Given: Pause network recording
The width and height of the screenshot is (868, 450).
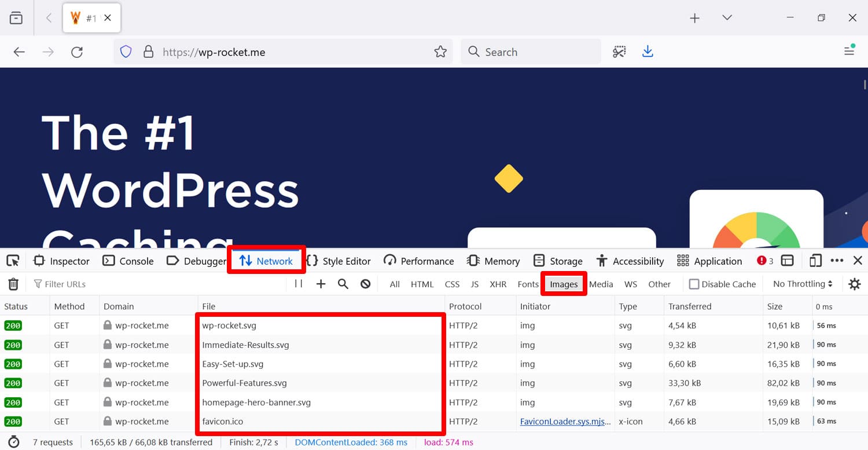Looking at the screenshot, I should (299, 284).
